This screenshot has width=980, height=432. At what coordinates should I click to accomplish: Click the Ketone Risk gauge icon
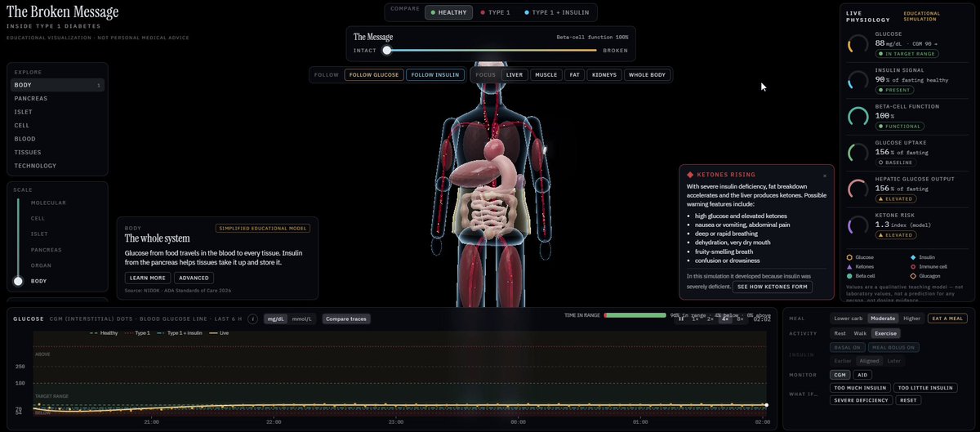[x=858, y=225]
